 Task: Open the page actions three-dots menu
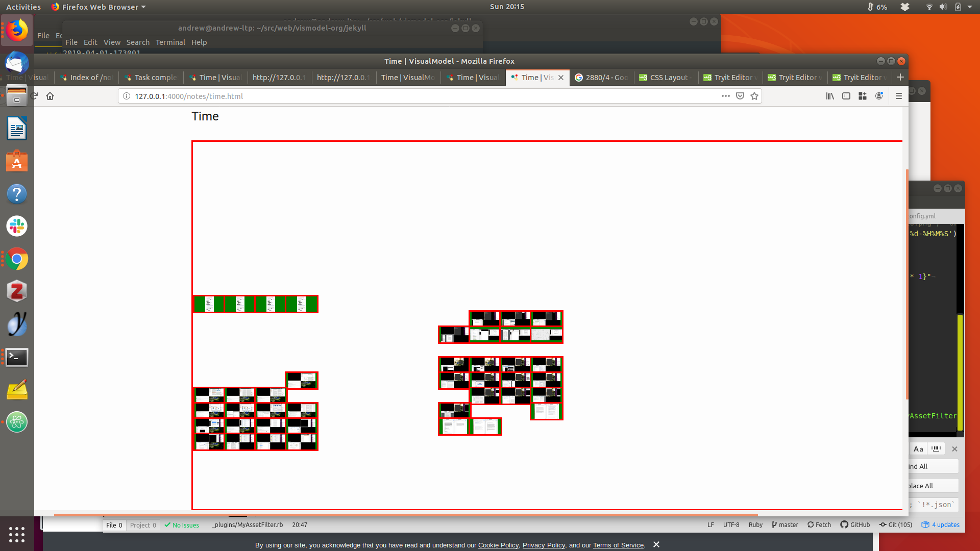(x=725, y=96)
